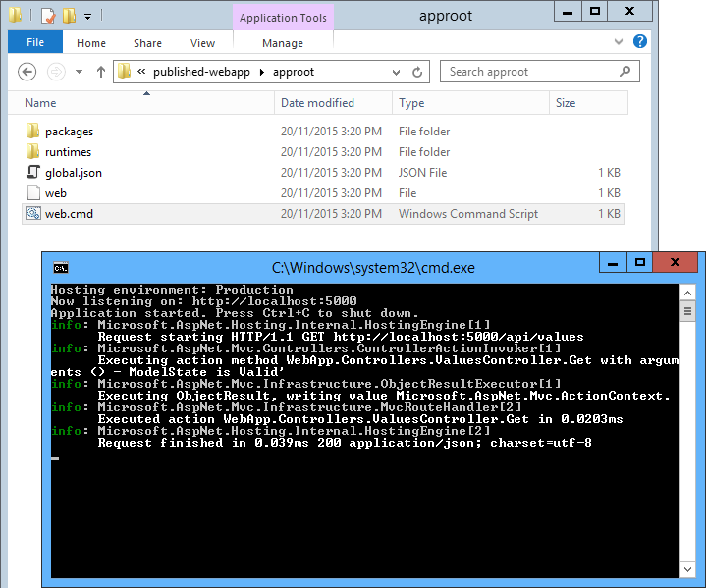The height and width of the screenshot is (588, 706).
Task: Open cmd.exe system menu icon
Action: [x=61, y=268]
